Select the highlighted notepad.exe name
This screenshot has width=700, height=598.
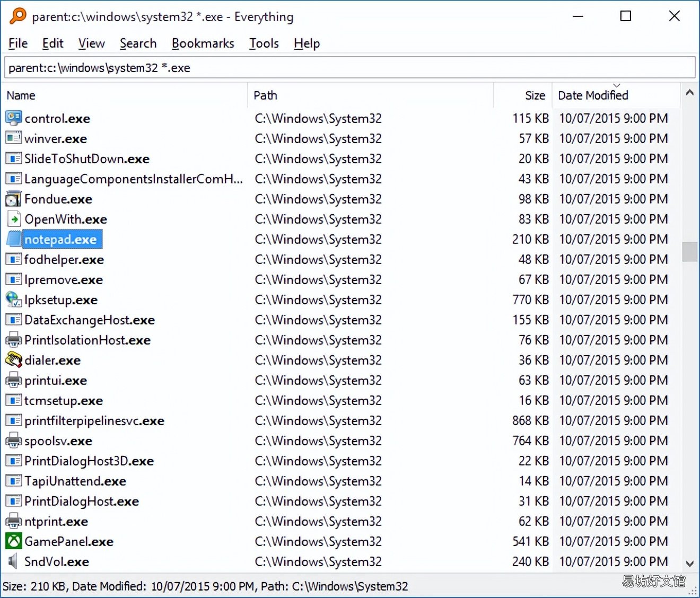tap(62, 240)
